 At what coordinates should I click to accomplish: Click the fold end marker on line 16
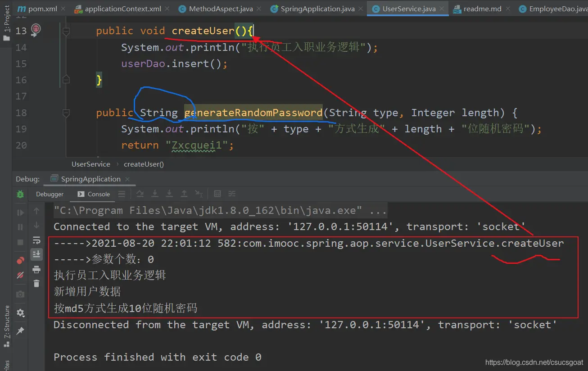66,80
